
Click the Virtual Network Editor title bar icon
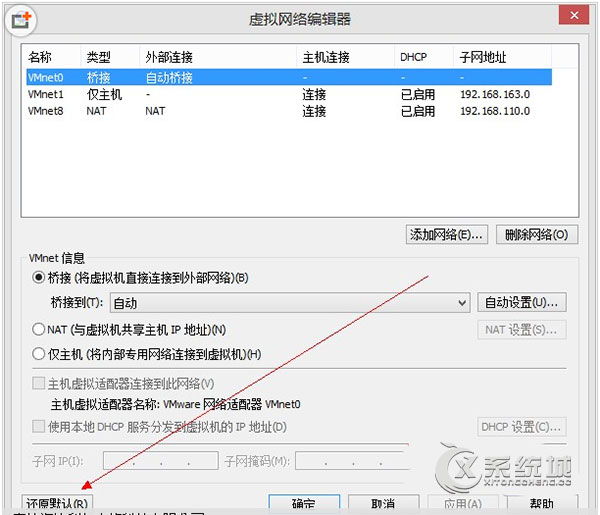coord(21,20)
